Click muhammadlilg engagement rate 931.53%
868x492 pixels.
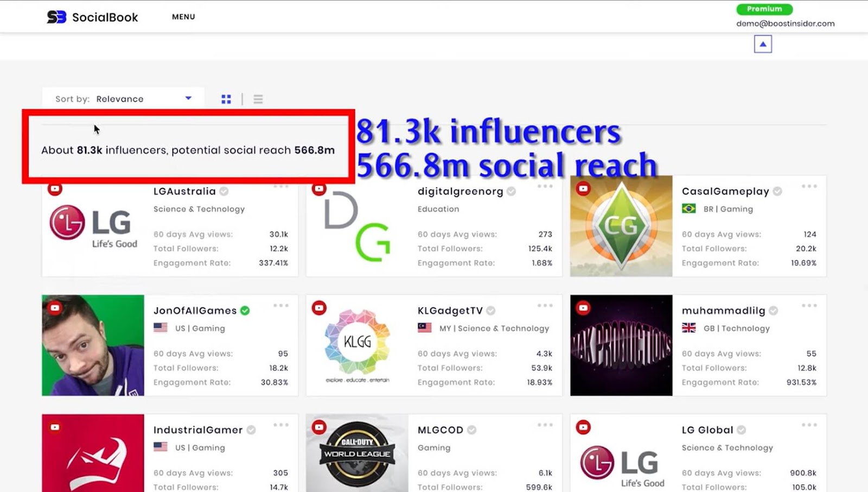[802, 382]
